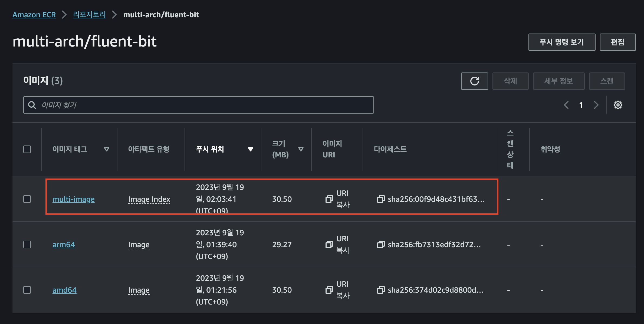Go to next page arrow
The image size is (644, 324).
pos(596,105)
